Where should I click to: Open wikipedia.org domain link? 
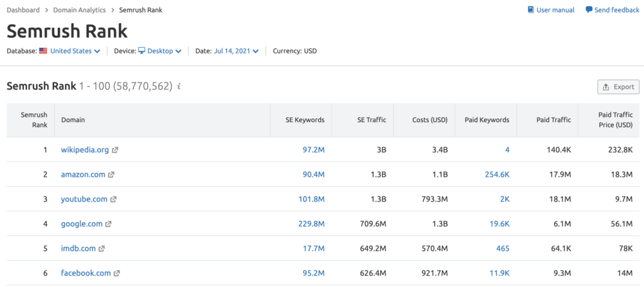click(x=85, y=150)
